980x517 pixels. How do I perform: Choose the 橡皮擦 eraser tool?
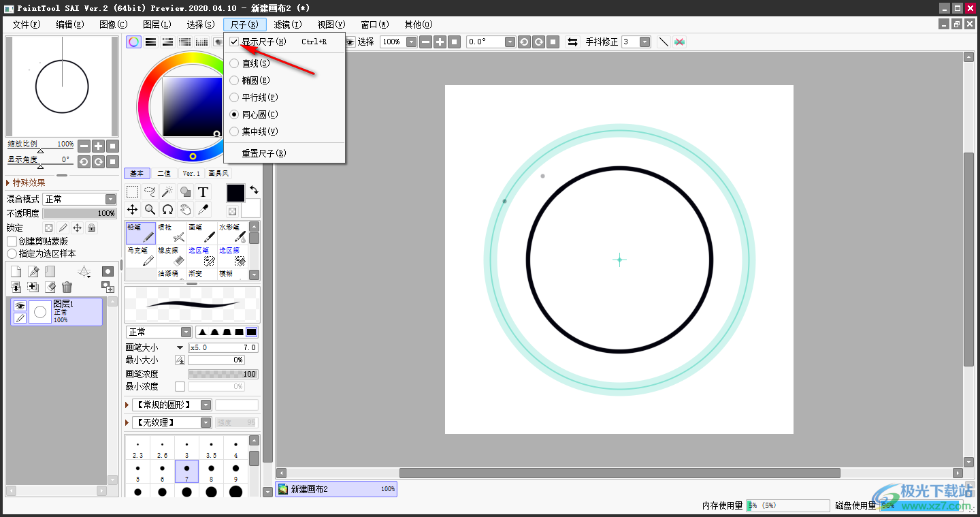pos(171,256)
